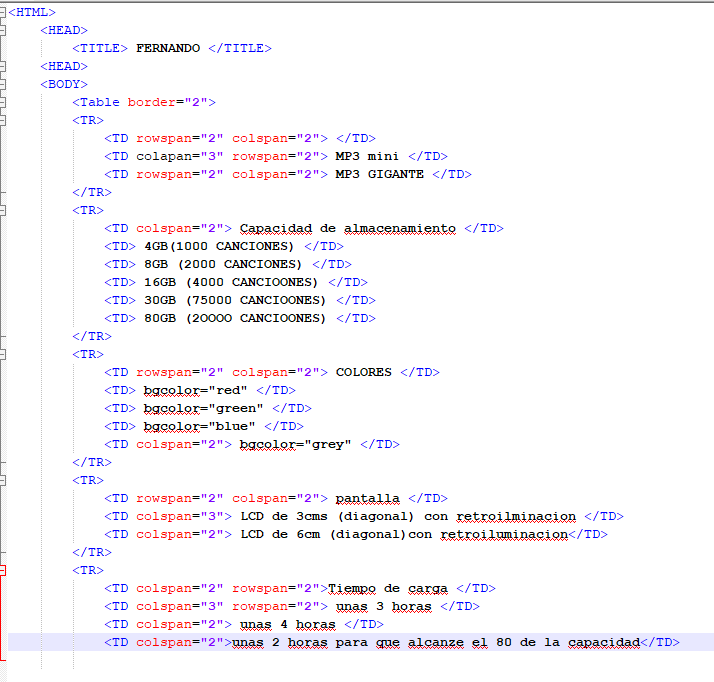The image size is (714, 682).
Task: Collapse the red-highlighted TR fold for Tiempo de carga
Action: [x=3, y=570]
